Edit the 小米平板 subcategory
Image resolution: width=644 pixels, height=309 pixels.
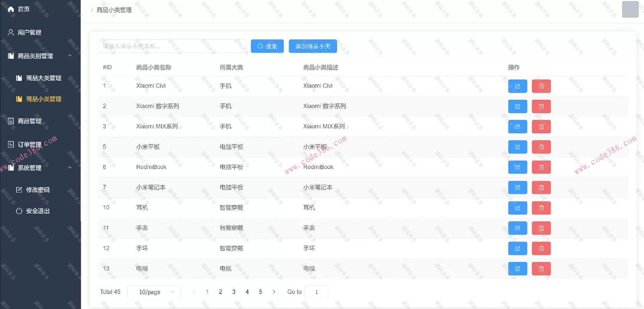(518, 147)
